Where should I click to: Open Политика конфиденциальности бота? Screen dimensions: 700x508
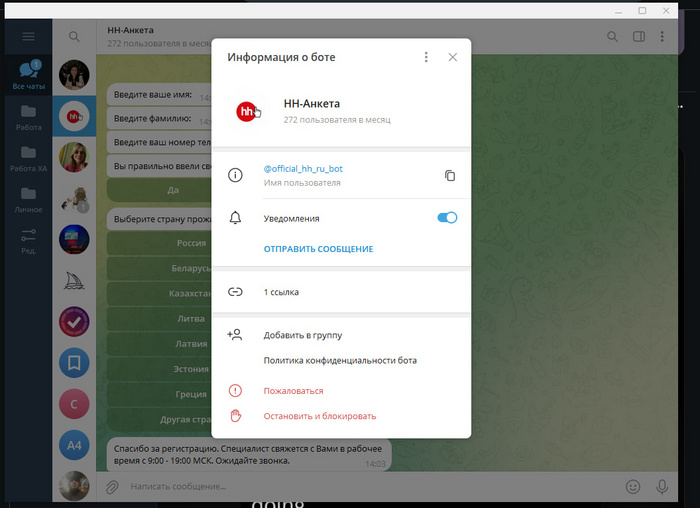point(340,361)
